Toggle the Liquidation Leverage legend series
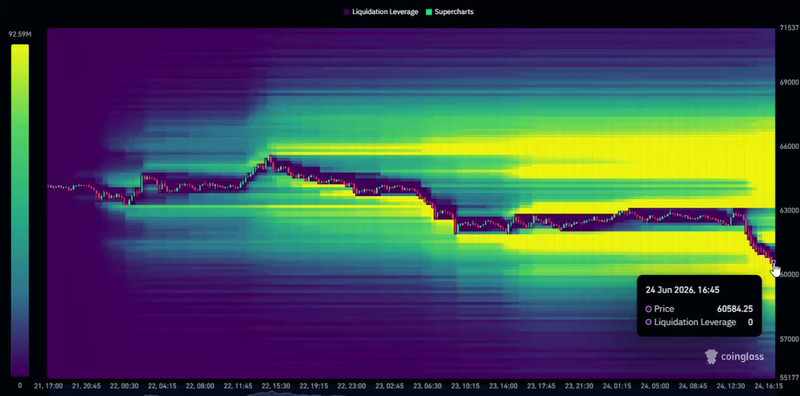800x396 pixels. click(x=381, y=11)
